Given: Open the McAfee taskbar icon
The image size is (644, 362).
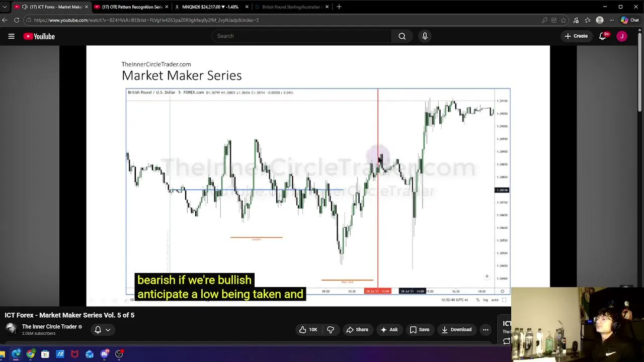Looking at the screenshot, I should [74, 354].
